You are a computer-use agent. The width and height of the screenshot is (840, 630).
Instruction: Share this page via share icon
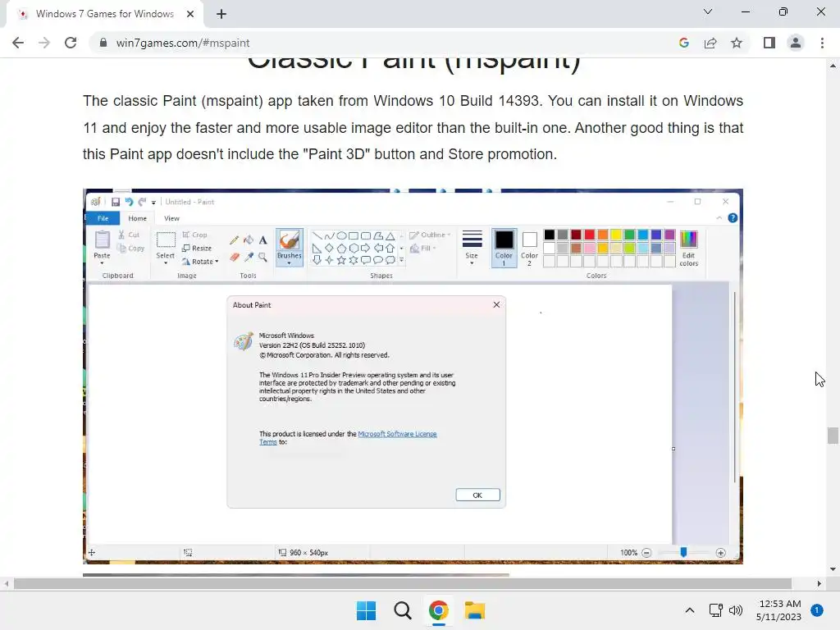710,43
